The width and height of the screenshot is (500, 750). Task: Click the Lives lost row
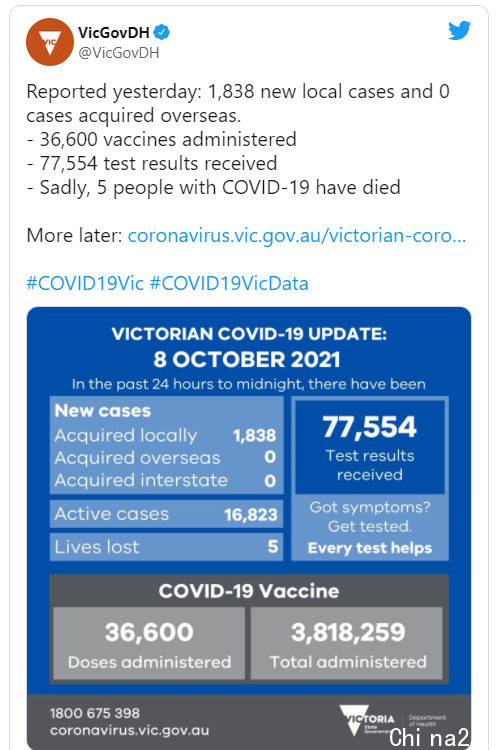[166, 547]
